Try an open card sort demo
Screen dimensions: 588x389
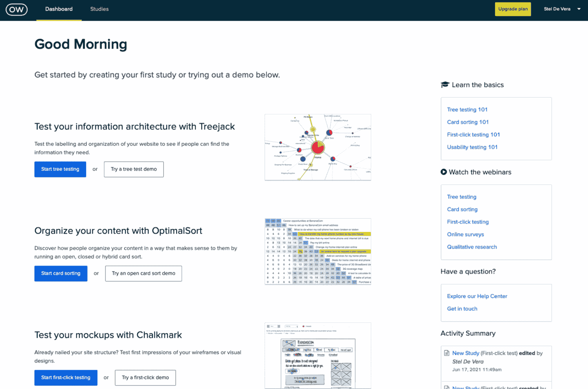click(x=143, y=273)
